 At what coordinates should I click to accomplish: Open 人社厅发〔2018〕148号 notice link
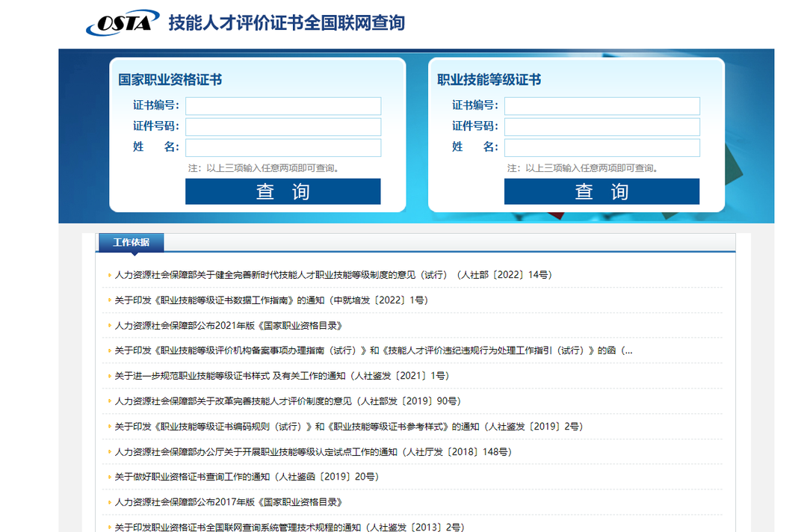click(x=313, y=452)
